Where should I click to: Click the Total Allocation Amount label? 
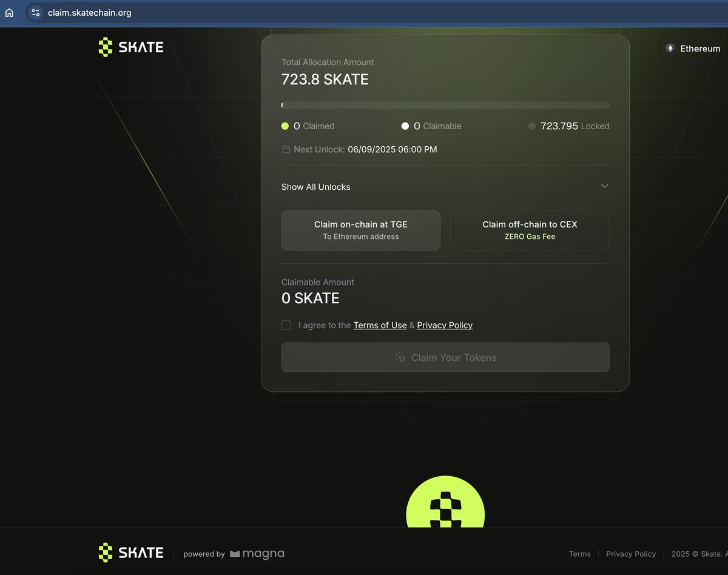[328, 62]
